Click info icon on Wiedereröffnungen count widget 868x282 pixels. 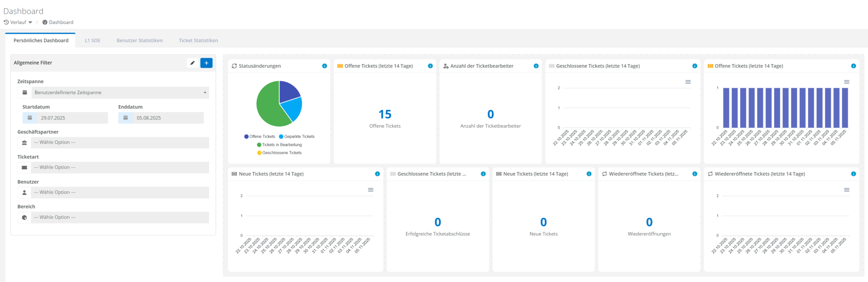[x=695, y=174]
